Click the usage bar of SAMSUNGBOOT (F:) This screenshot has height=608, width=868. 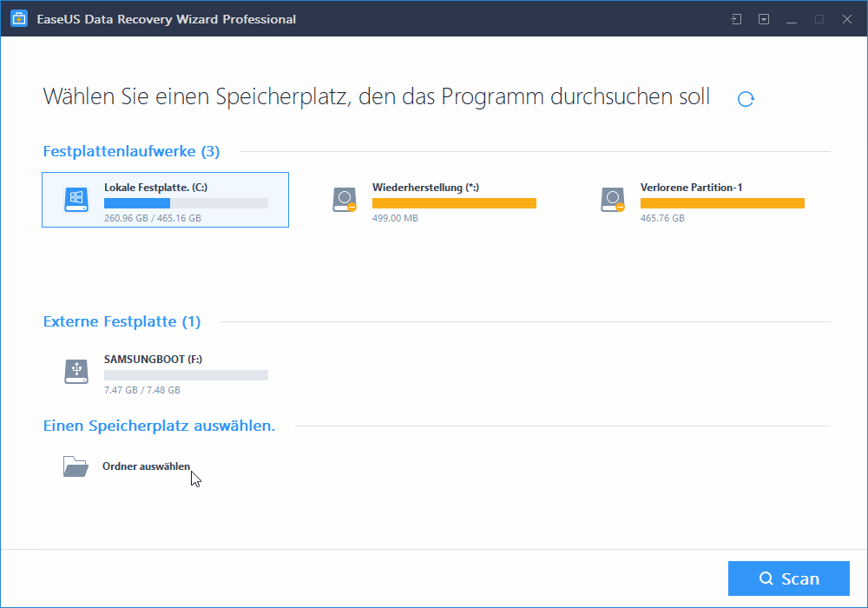coord(186,375)
